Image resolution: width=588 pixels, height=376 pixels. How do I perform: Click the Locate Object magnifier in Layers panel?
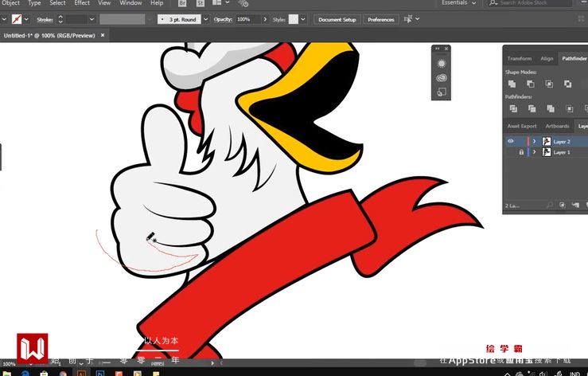click(549, 205)
